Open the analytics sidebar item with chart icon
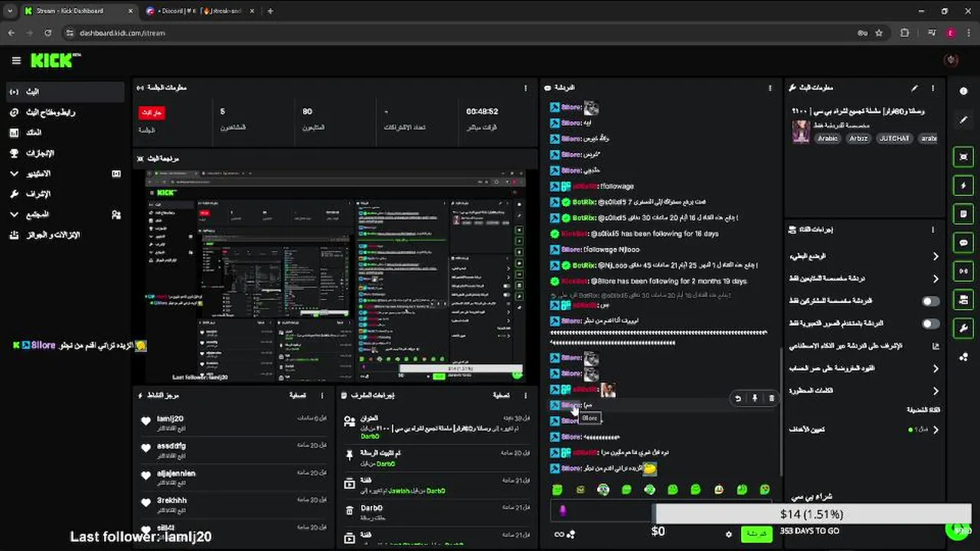 click(x=65, y=132)
